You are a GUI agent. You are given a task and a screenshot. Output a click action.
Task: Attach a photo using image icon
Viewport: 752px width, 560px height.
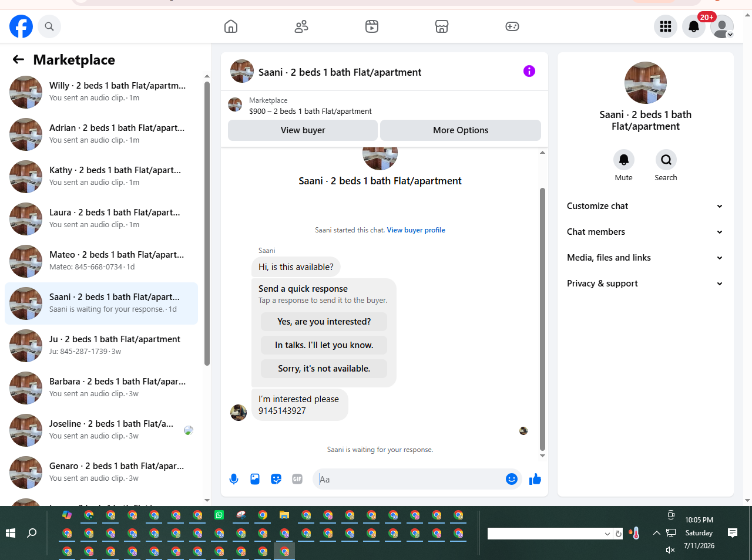click(255, 479)
